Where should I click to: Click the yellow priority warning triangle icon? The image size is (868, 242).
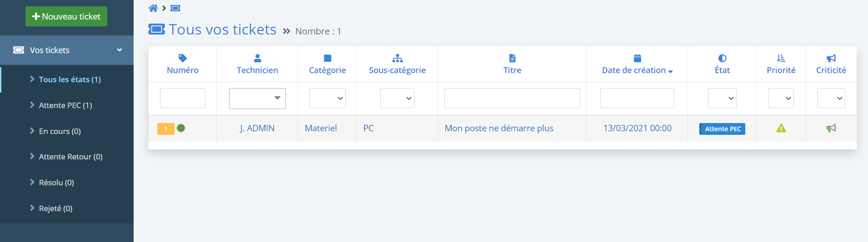[781, 128]
